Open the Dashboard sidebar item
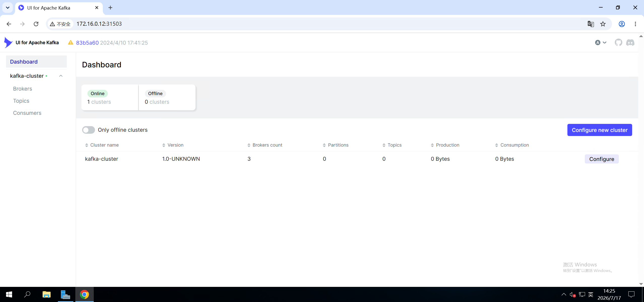Image resolution: width=644 pixels, height=302 pixels. click(x=36, y=62)
